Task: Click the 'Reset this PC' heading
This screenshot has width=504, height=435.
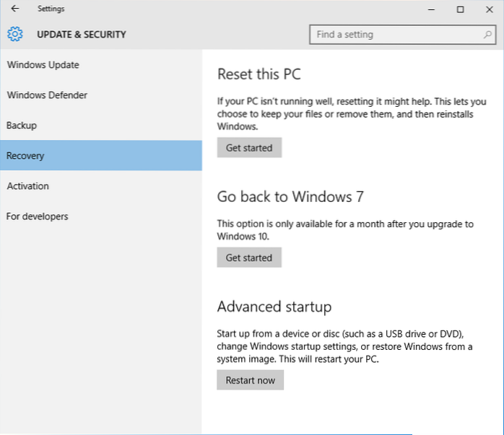Action: 258,74
